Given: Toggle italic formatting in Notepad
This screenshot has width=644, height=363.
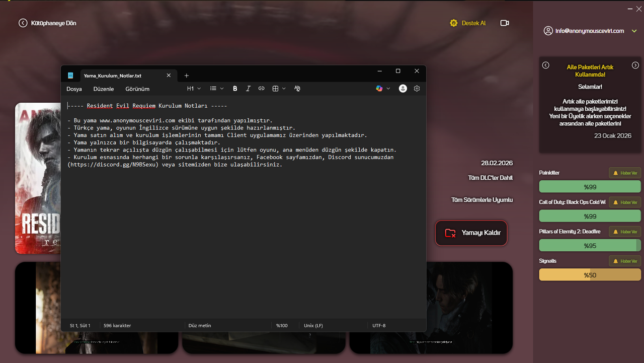Looking at the screenshot, I should tap(248, 89).
